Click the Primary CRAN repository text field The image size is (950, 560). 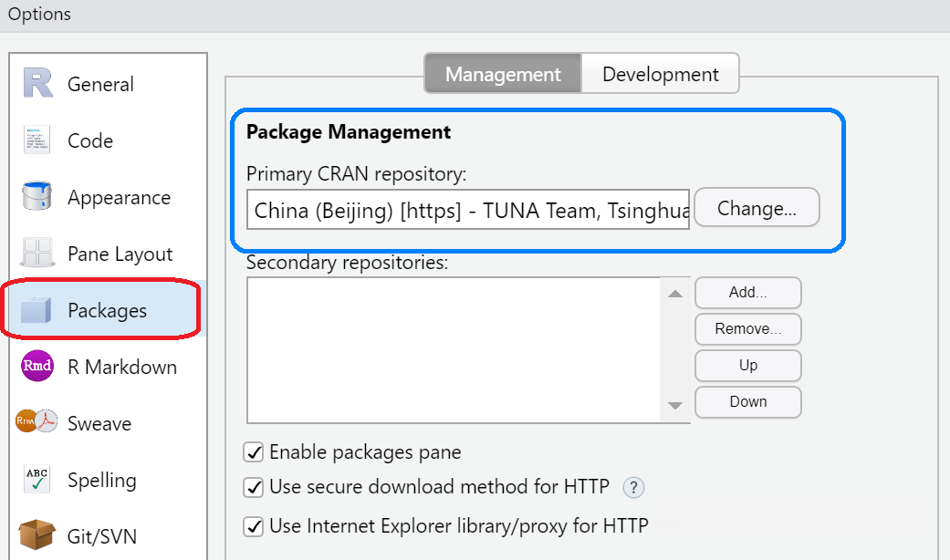coord(468,211)
